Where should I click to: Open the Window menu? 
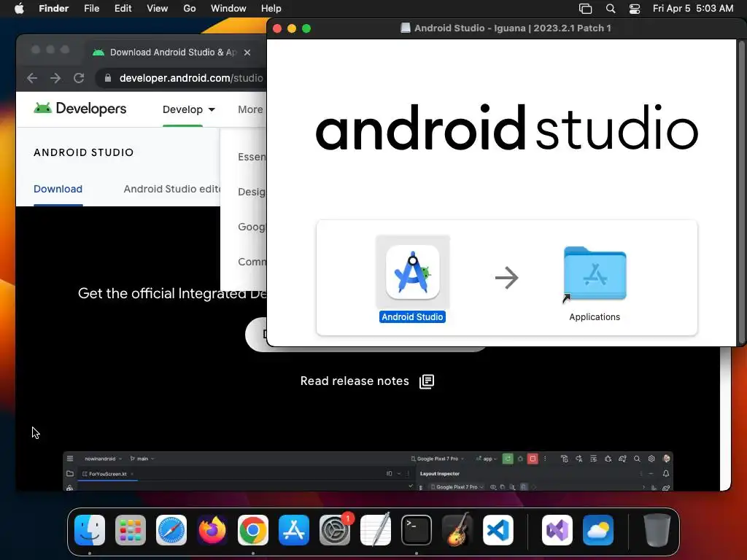tap(228, 9)
